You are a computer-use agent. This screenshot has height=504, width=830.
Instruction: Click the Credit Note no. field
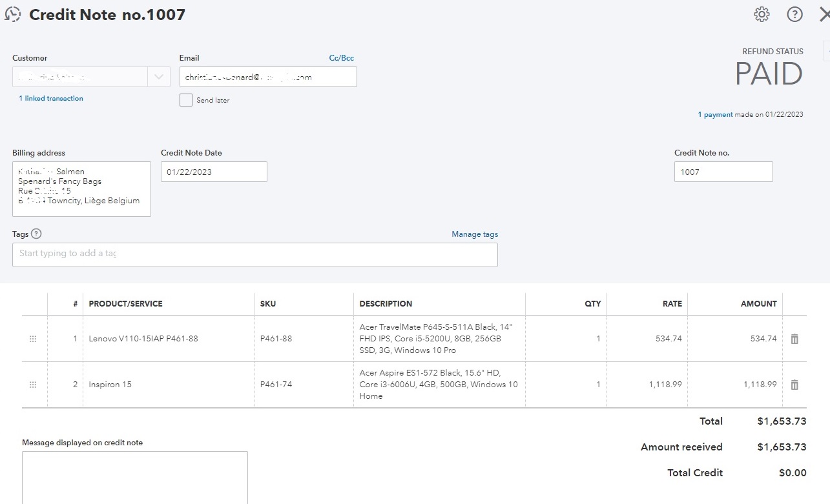(723, 172)
